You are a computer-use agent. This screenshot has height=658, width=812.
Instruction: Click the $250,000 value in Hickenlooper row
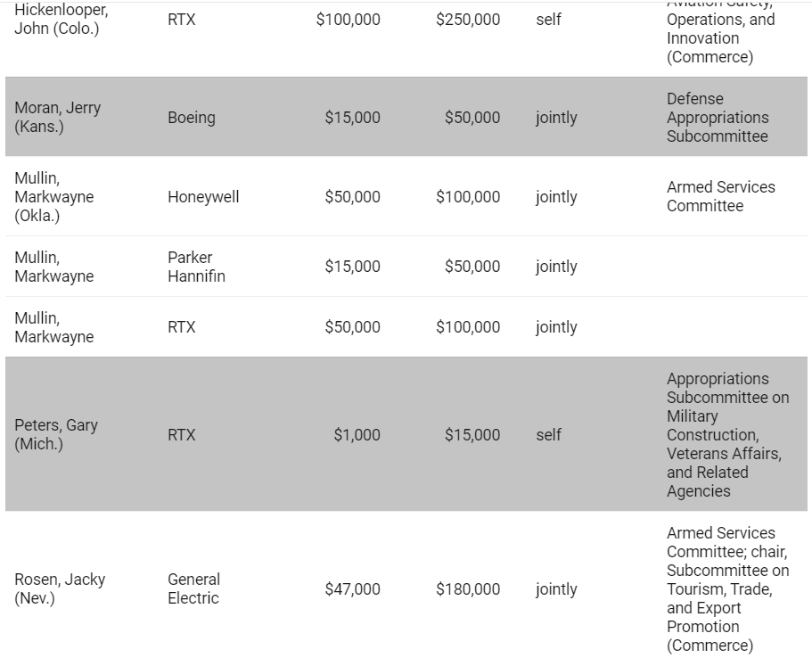[x=468, y=20]
